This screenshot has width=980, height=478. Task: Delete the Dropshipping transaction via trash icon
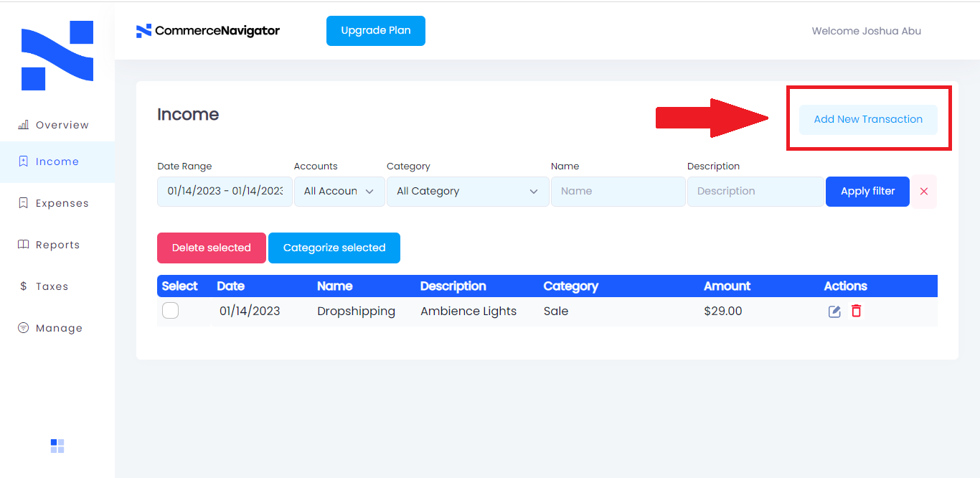[x=856, y=311]
